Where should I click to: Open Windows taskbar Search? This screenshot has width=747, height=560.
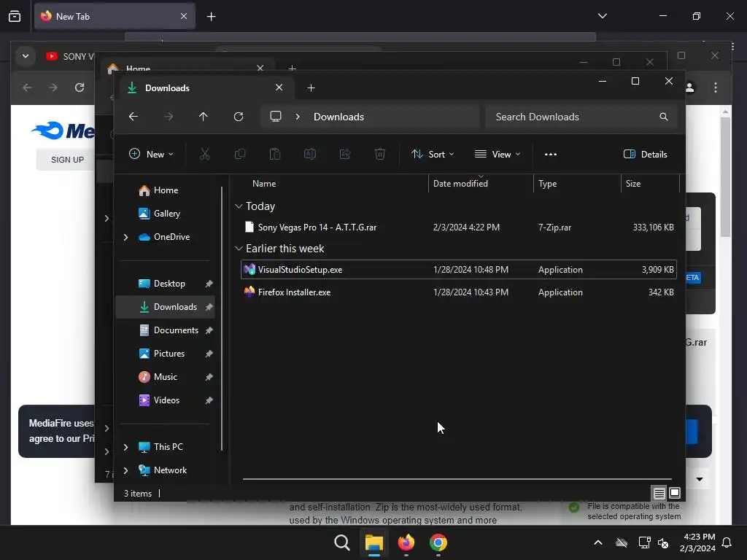341,542
